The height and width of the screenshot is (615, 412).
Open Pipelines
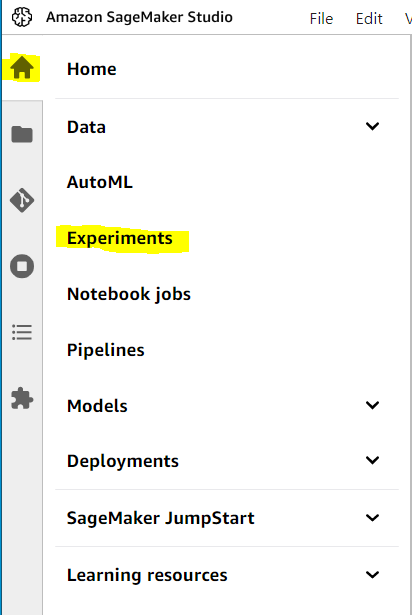point(106,350)
